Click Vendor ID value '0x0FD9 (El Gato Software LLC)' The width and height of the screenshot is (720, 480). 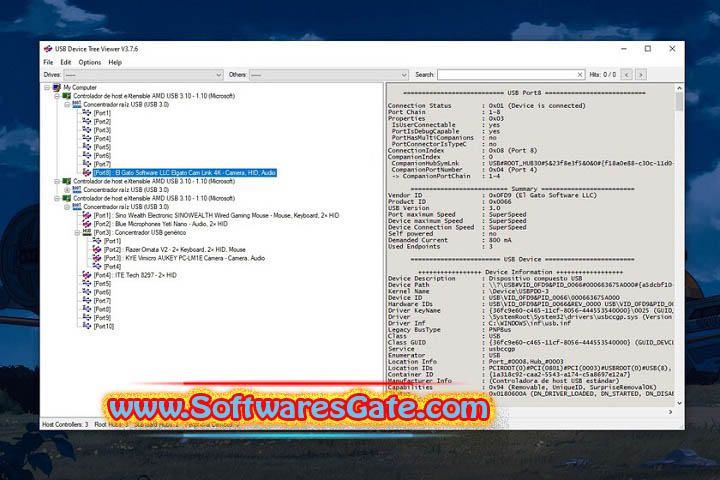[542, 195]
